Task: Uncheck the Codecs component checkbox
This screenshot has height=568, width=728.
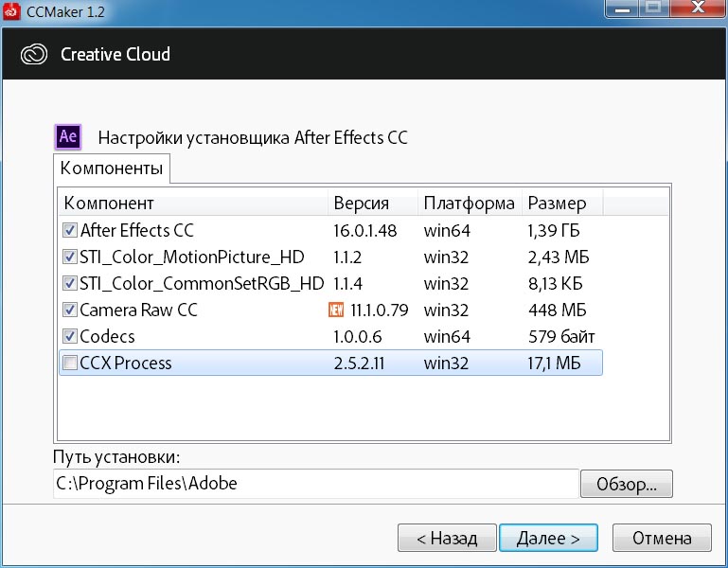Action: click(x=70, y=336)
